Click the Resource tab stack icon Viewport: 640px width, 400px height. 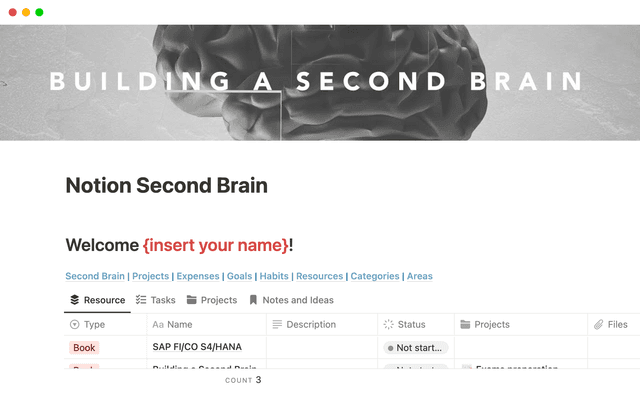(x=74, y=300)
